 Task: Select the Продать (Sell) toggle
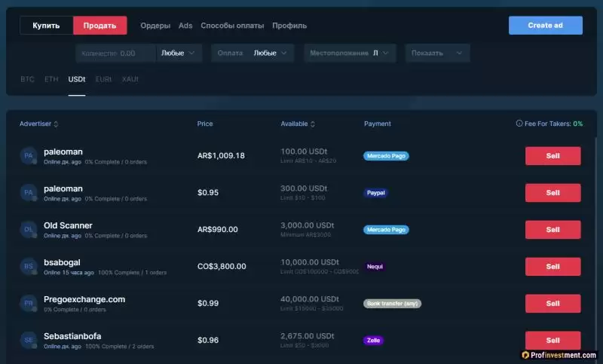coord(99,26)
